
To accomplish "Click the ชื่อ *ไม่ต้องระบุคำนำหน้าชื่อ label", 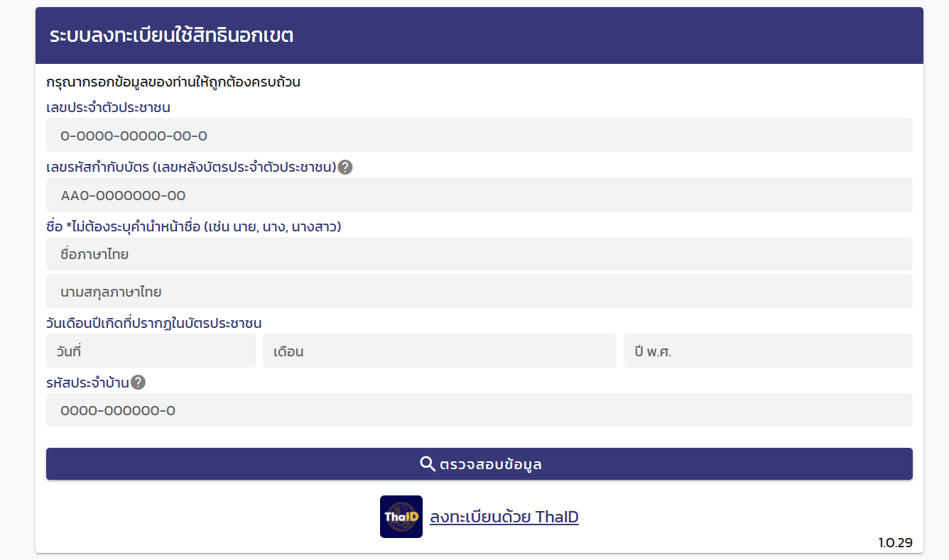I will point(194,227).
